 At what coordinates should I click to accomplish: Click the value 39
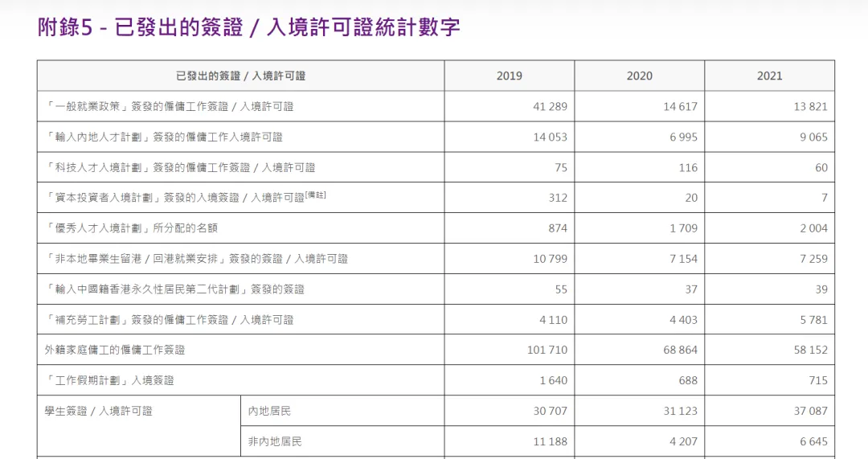(x=821, y=289)
